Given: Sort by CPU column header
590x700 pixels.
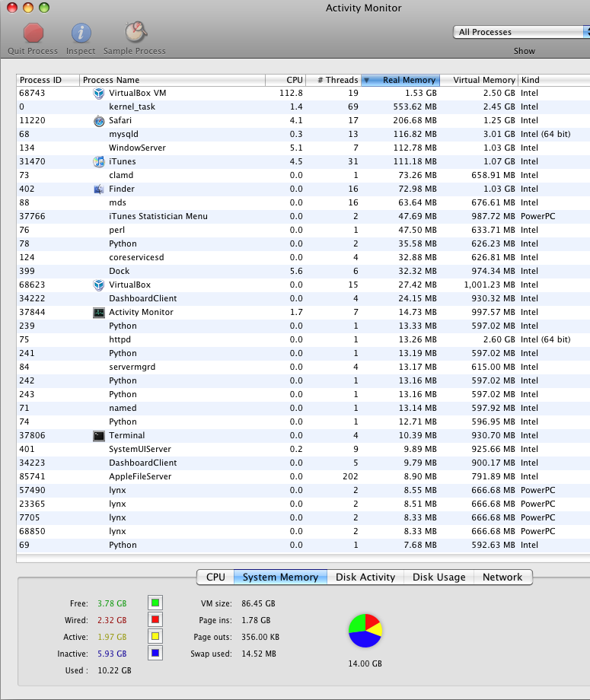Looking at the screenshot, I should click(x=285, y=80).
